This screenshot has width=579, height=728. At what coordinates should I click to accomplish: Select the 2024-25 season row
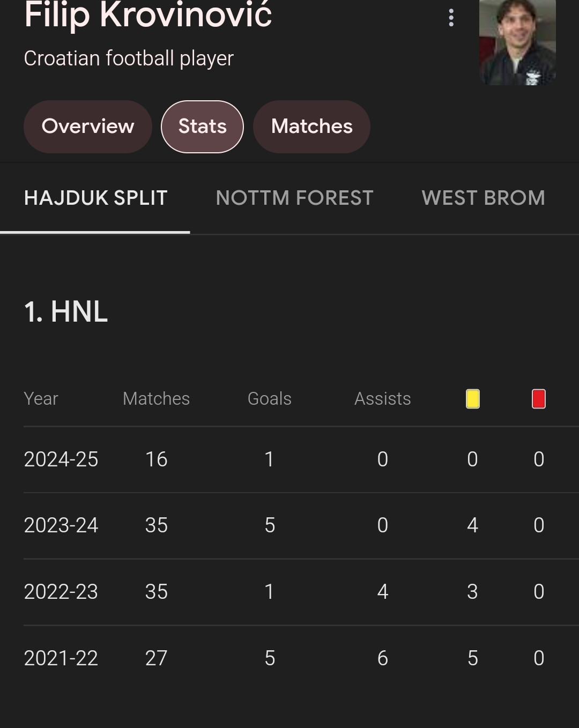tap(301, 459)
